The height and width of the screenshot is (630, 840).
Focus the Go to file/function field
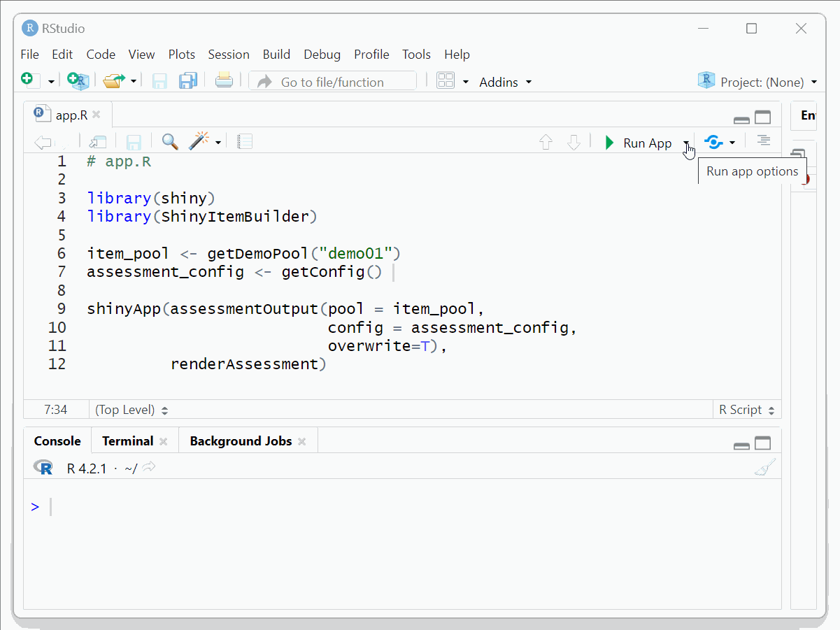(x=332, y=82)
